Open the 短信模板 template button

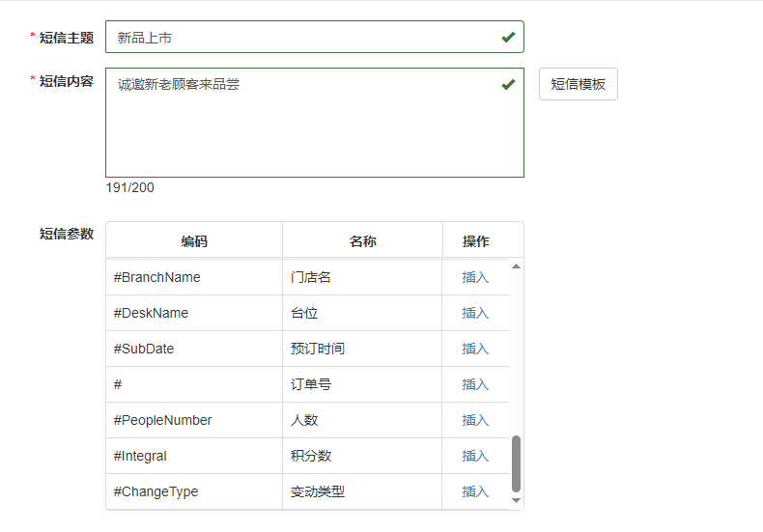578,84
